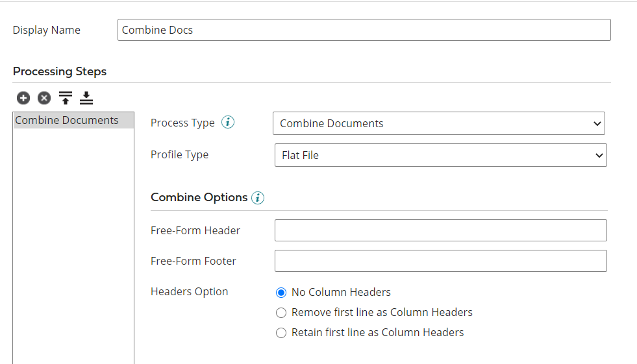Enable Retain first line as Column Headers
This screenshot has height=364, width=637.
click(281, 333)
